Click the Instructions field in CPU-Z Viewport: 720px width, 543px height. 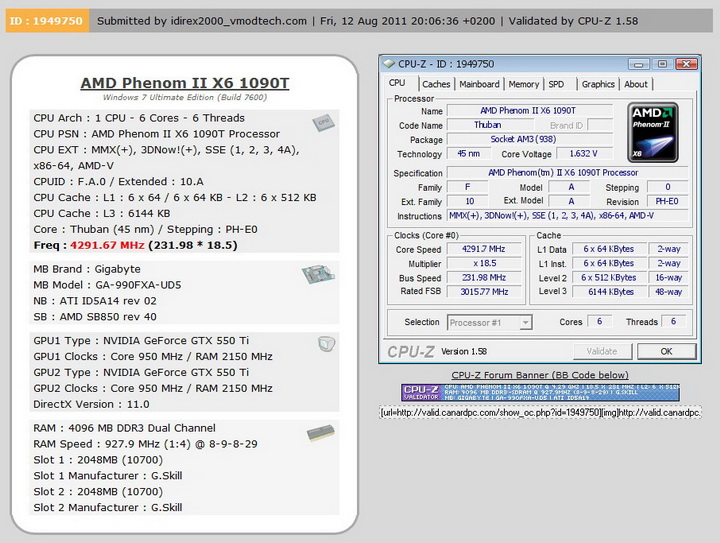coord(567,215)
